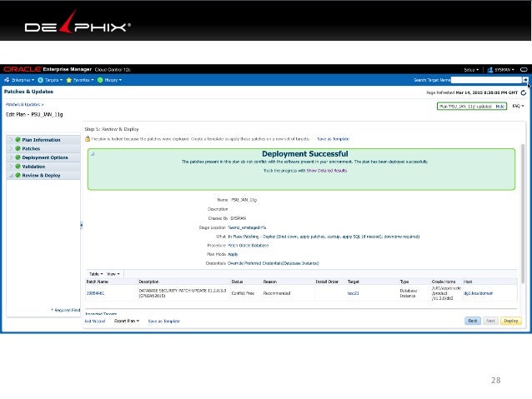Hide the plan updated notification
Screen dimensions: 532x399
coord(499,107)
